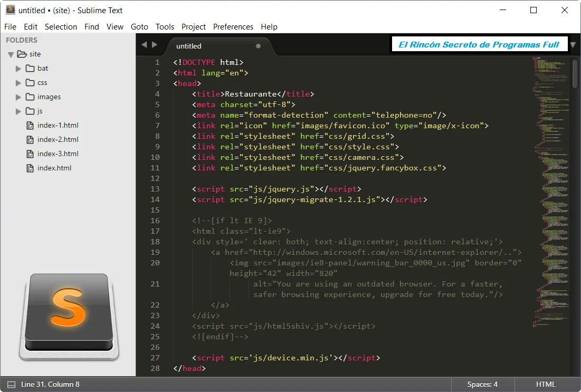The width and height of the screenshot is (581, 392).
Task: Click the FOLDERS sidebar heading
Action: point(22,40)
